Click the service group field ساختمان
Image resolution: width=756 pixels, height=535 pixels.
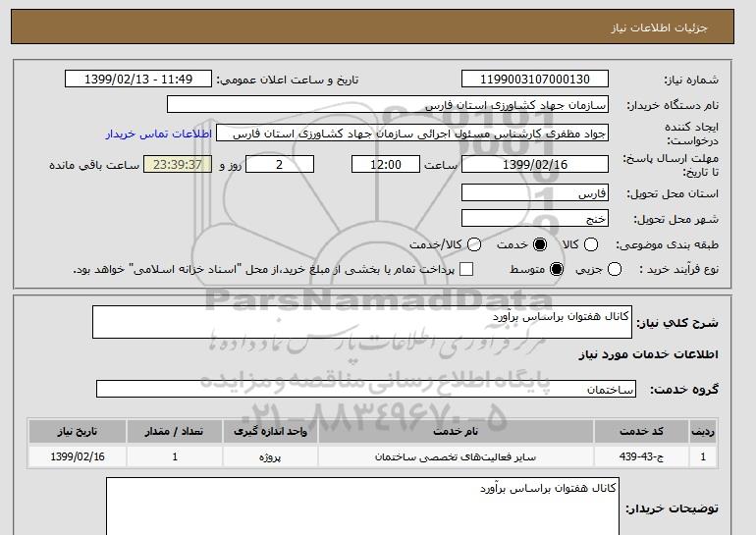pos(366,389)
